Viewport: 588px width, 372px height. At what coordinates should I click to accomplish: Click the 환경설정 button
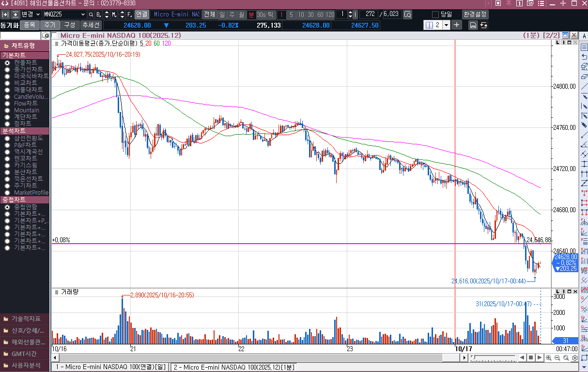tap(475, 14)
